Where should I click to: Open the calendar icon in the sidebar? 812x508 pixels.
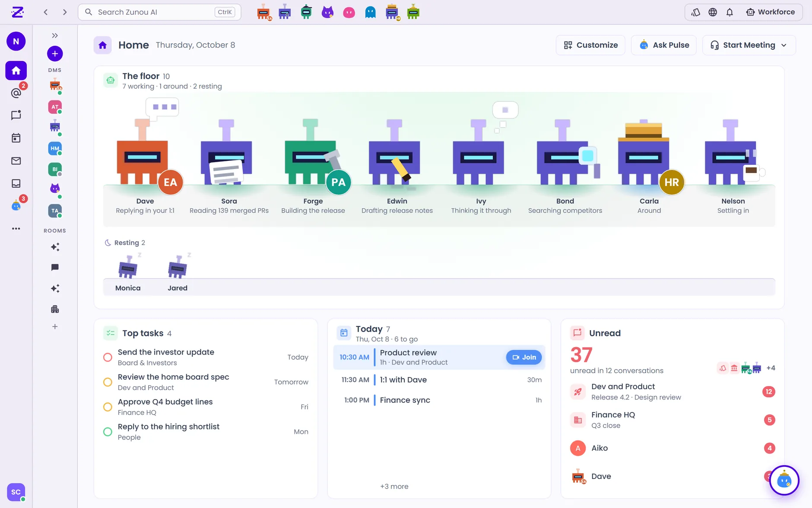(x=16, y=138)
